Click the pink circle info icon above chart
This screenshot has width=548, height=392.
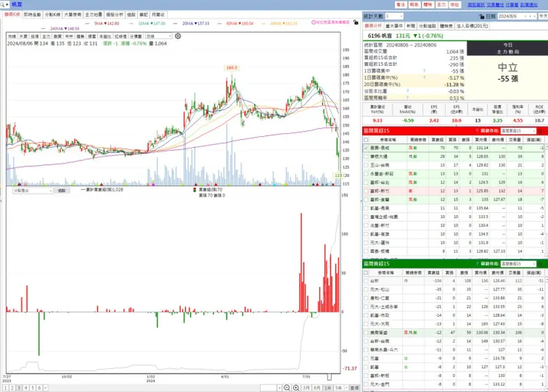point(313,22)
